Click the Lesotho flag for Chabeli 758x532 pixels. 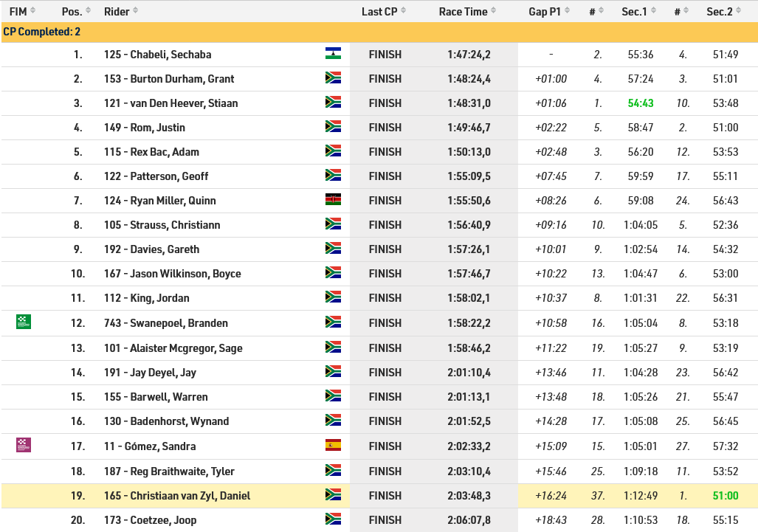coord(333,54)
